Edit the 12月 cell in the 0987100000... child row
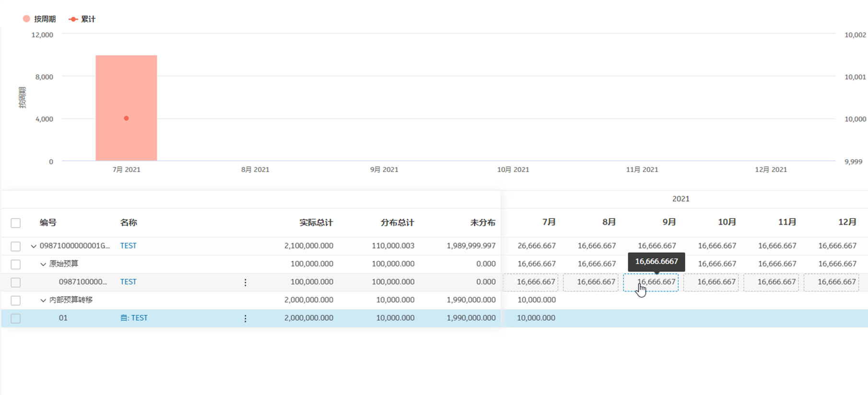The height and width of the screenshot is (395, 868). pyautogui.click(x=832, y=282)
